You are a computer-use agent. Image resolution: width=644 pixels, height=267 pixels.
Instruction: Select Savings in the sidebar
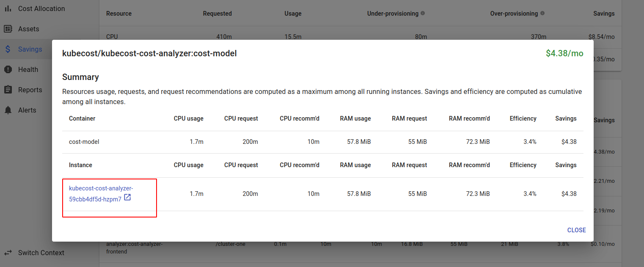tap(30, 49)
